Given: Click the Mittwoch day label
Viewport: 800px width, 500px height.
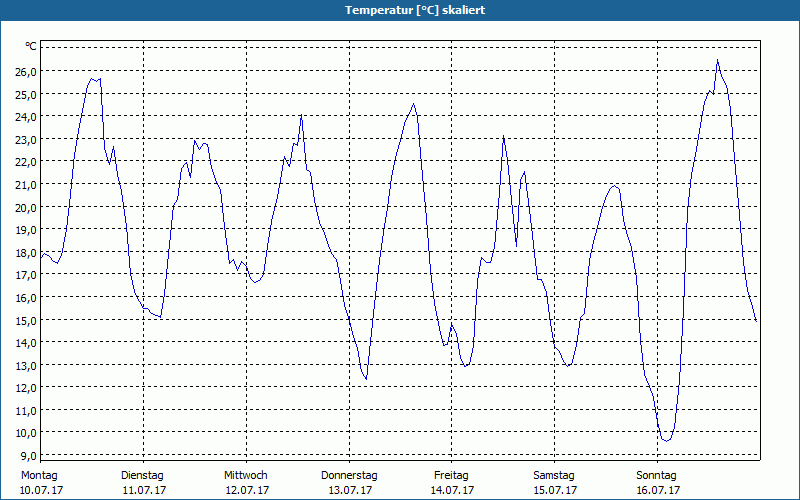Looking at the screenshot, I should (245, 476).
